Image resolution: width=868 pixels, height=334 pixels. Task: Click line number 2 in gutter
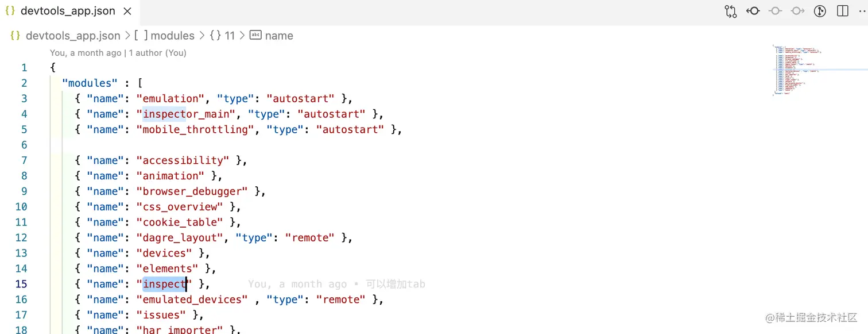click(x=24, y=83)
